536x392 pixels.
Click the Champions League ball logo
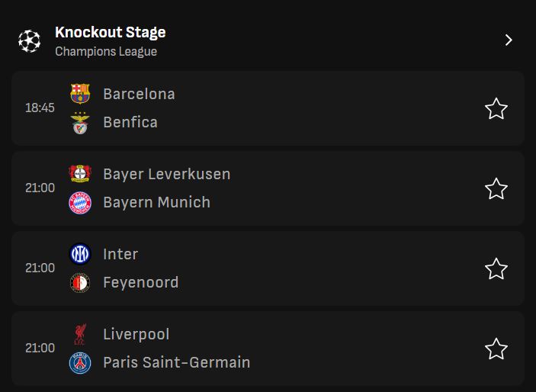click(29, 41)
